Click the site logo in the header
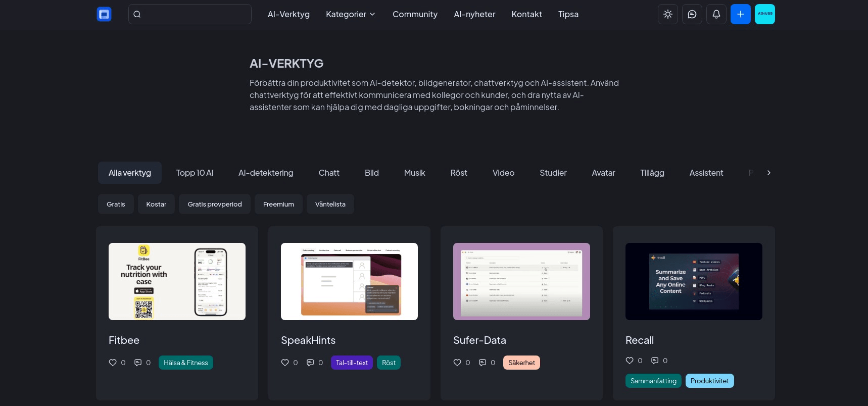868x406 pixels. pyautogui.click(x=104, y=14)
